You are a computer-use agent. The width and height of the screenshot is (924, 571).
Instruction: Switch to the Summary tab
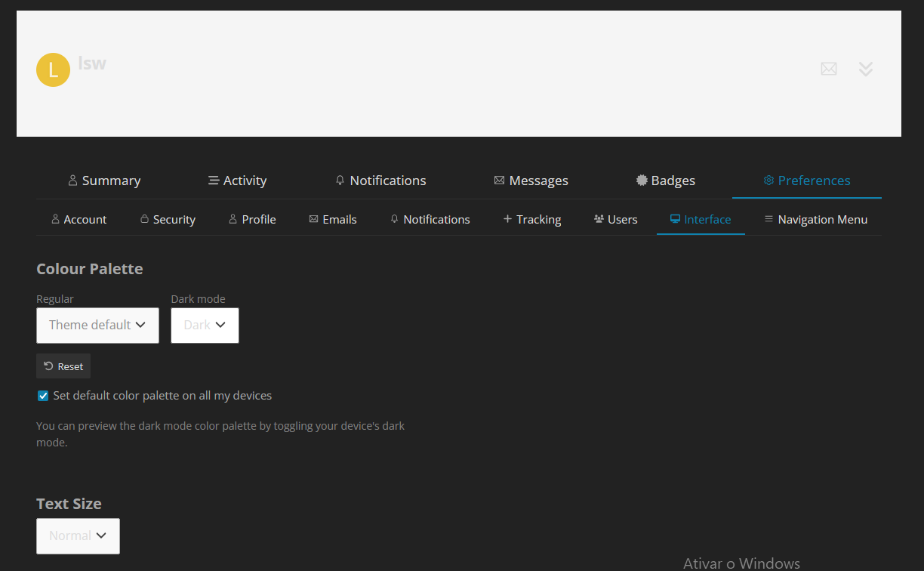click(x=104, y=181)
